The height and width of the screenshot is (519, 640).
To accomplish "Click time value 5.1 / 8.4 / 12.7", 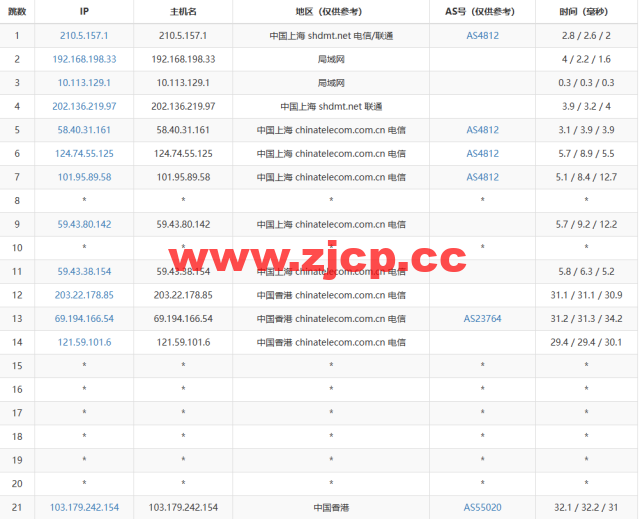I will (x=586, y=177).
